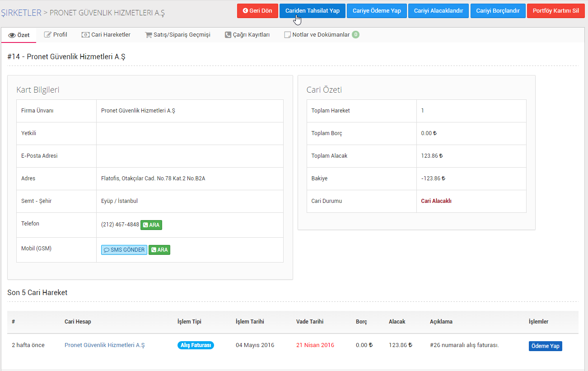Image resolution: width=588 pixels, height=371 pixels.
Task: Click eye icon on Özet tab
Action: [12, 35]
